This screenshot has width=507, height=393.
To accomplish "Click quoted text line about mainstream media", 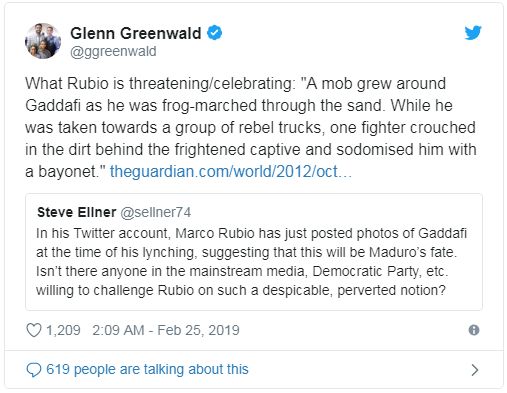I will point(242,271).
